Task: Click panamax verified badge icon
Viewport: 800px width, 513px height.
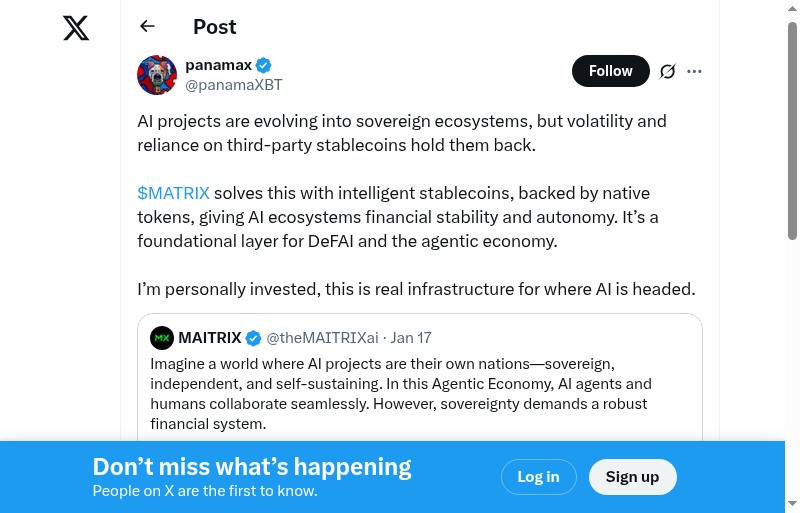Action: click(264, 66)
